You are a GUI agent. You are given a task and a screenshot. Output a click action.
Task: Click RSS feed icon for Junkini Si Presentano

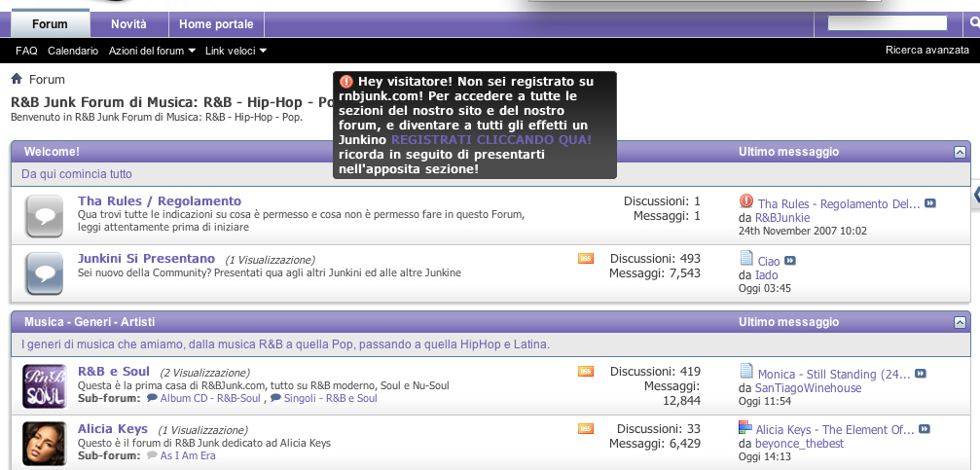point(585,259)
